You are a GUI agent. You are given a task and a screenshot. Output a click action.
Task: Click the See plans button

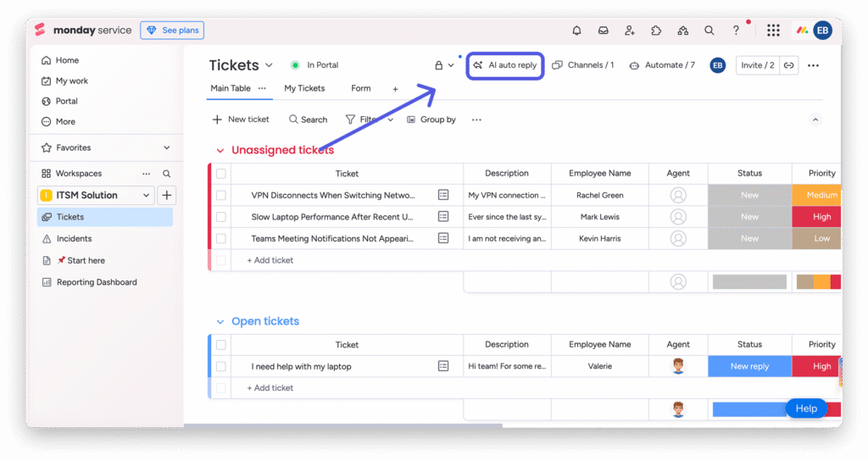(172, 31)
